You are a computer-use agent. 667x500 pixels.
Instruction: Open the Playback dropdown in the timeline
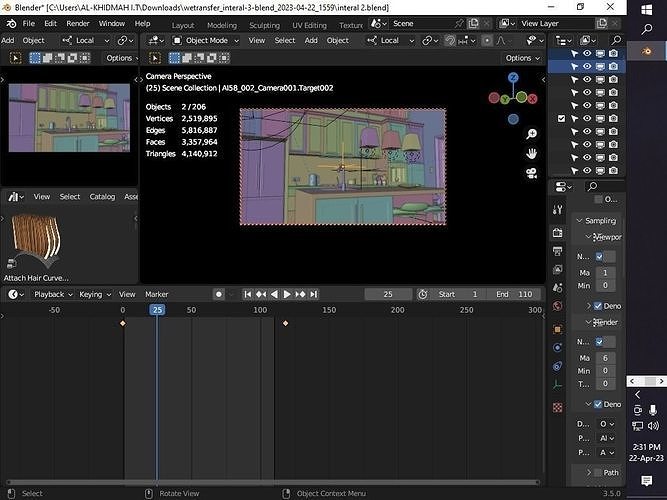point(49,294)
